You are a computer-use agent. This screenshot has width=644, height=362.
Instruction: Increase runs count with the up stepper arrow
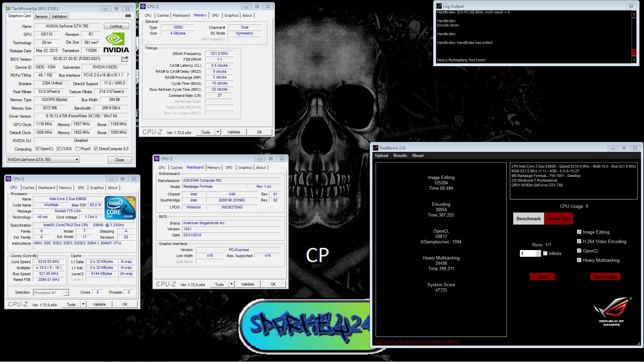point(538,252)
